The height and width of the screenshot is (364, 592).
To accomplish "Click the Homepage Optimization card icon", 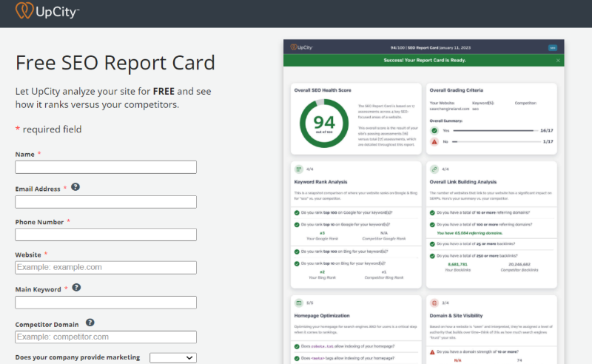I will point(299,303).
